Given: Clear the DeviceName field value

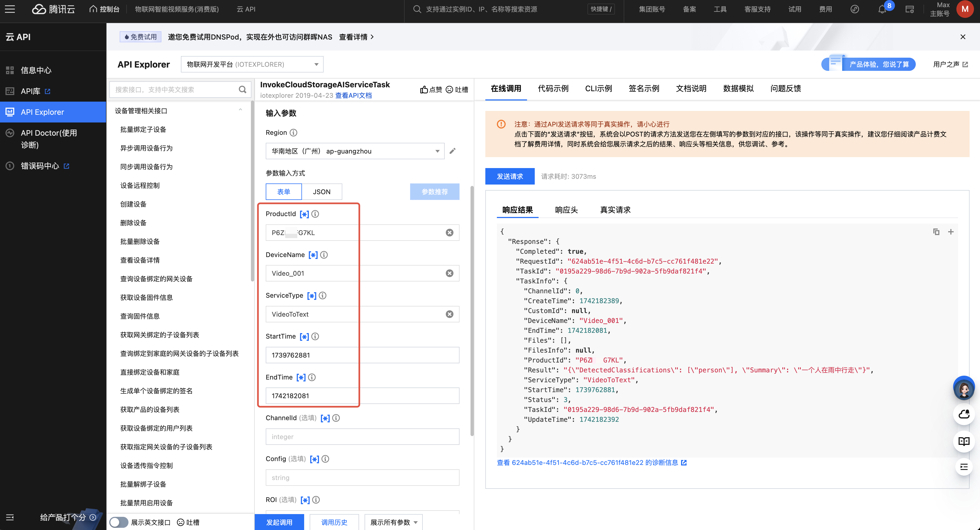Looking at the screenshot, I should click(x=449, y=273).
